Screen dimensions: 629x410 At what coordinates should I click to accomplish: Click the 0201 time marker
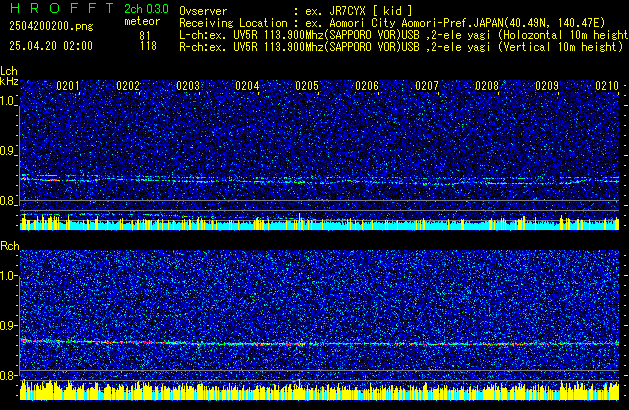pos(68,86)
